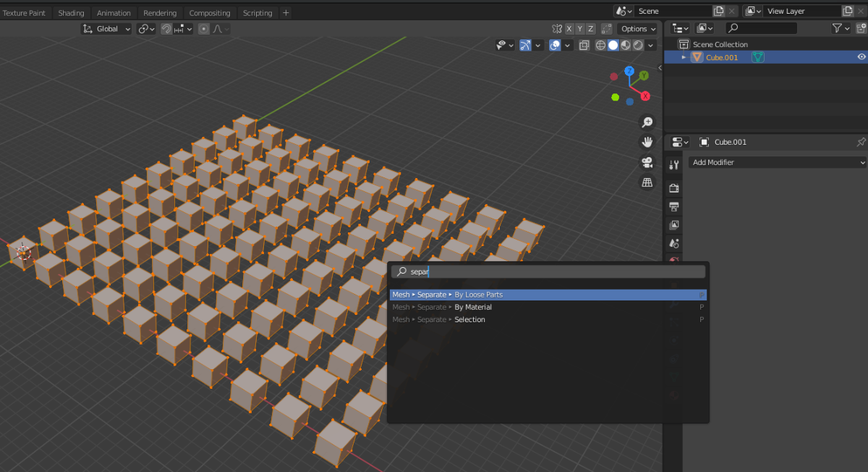Open the Compositing workspace tab
The image size is (868, 472).
[x=210, y=13]
